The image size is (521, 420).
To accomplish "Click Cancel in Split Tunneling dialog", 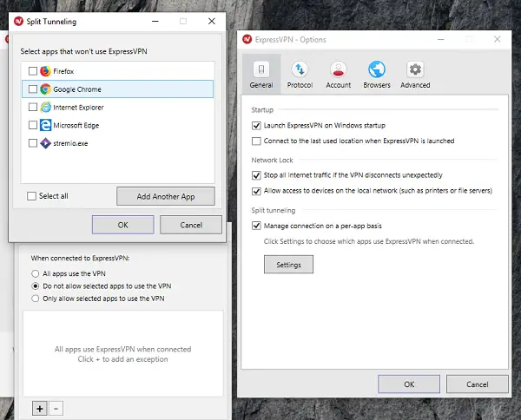I will point(191,225).
